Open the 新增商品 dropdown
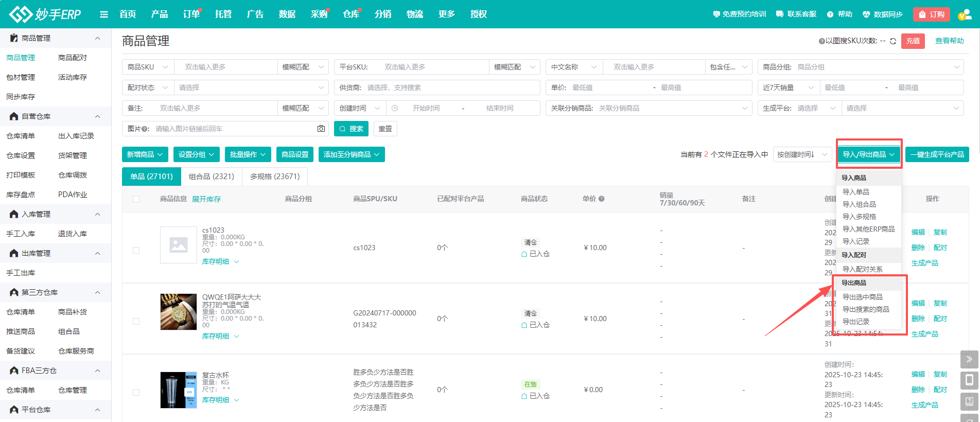The image size is (980, 422). click(x=145, y=154)
